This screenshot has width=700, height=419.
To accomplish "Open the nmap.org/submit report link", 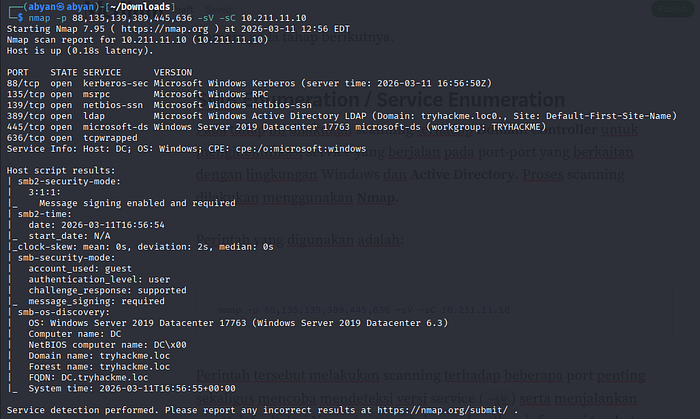I will point(442,410).
